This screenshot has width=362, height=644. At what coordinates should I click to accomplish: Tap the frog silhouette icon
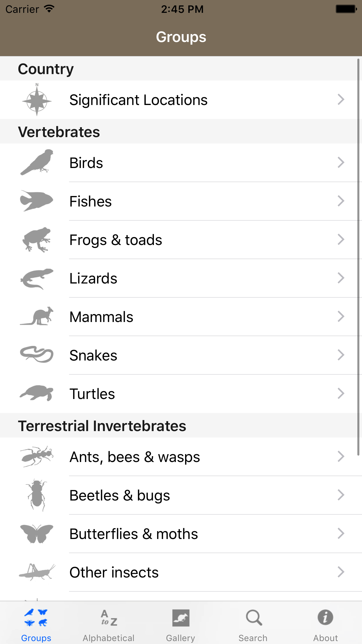coord(37,239)
